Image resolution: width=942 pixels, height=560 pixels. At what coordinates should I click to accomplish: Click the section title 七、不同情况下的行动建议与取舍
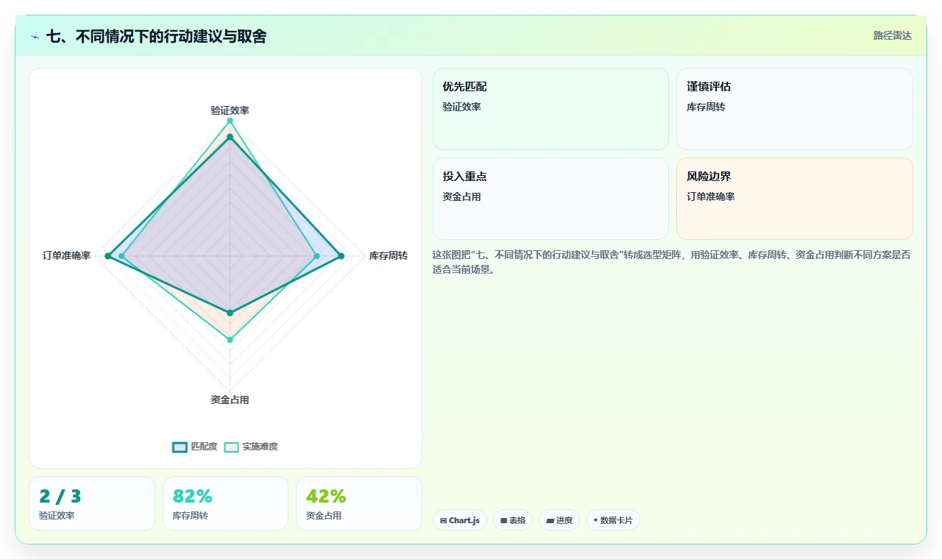click(x=156, y=36)
